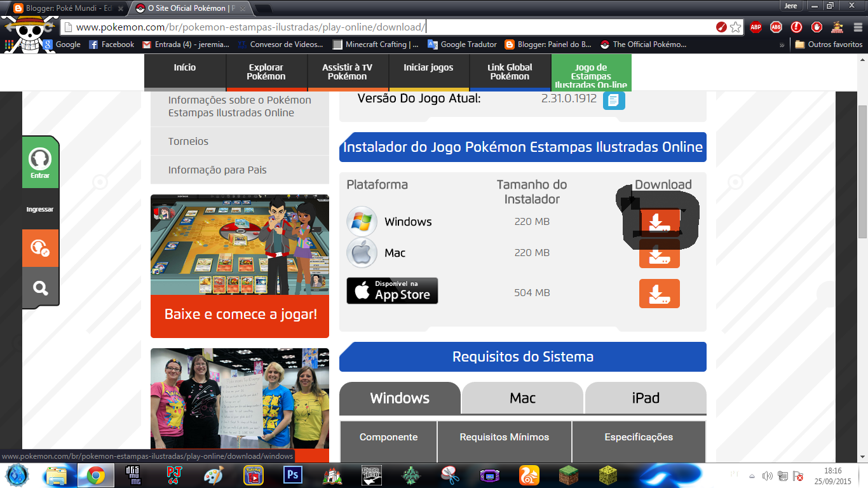Open Jogo de Estampas Ilustradas On-line nav item

(591, 71)
